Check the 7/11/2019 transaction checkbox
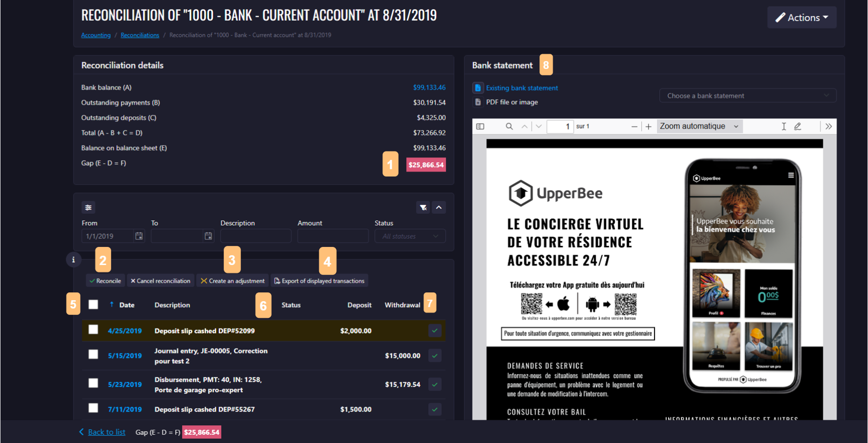The width and height of the screenshot is (868, 443). tap(93, 408)
